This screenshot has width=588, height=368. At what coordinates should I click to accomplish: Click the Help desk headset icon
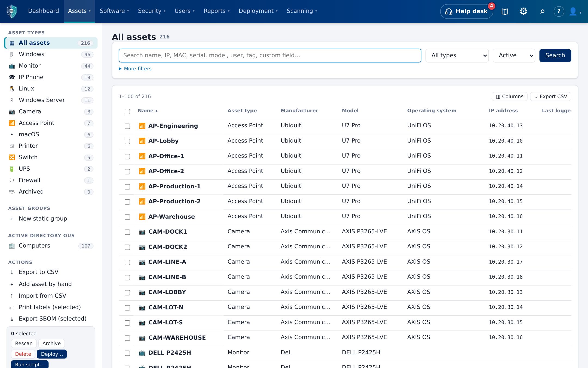pyautogui.click(x=449, y=12)
